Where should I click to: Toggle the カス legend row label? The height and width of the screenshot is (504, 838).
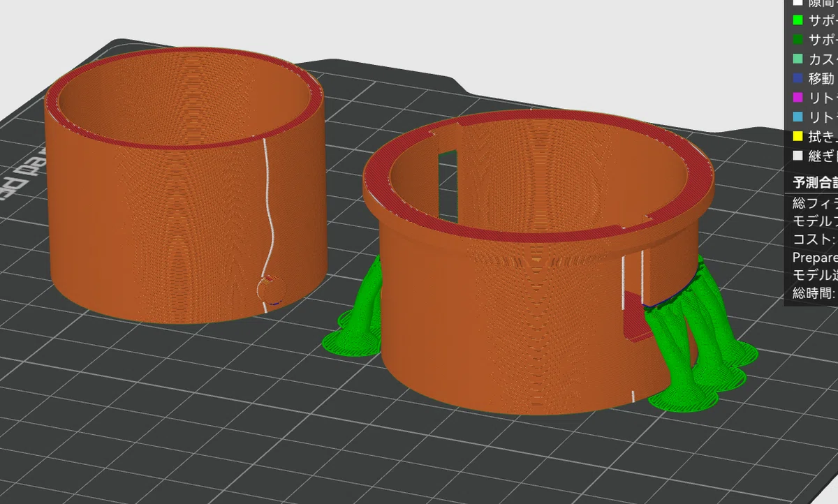(823, 59)
